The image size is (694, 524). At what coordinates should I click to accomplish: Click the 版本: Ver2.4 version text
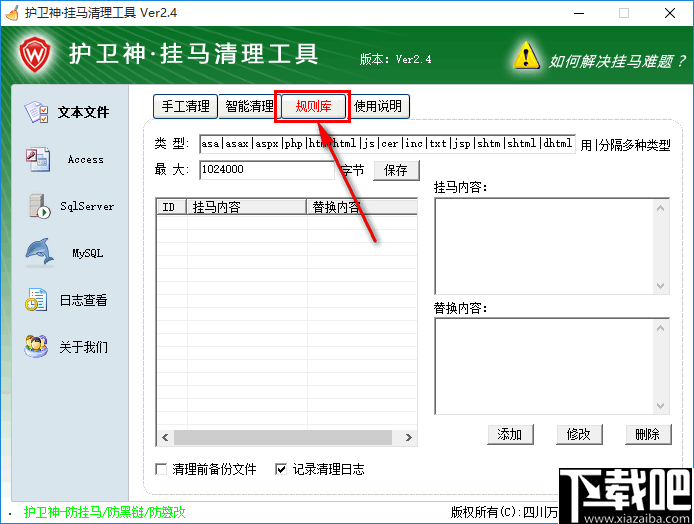395,59
